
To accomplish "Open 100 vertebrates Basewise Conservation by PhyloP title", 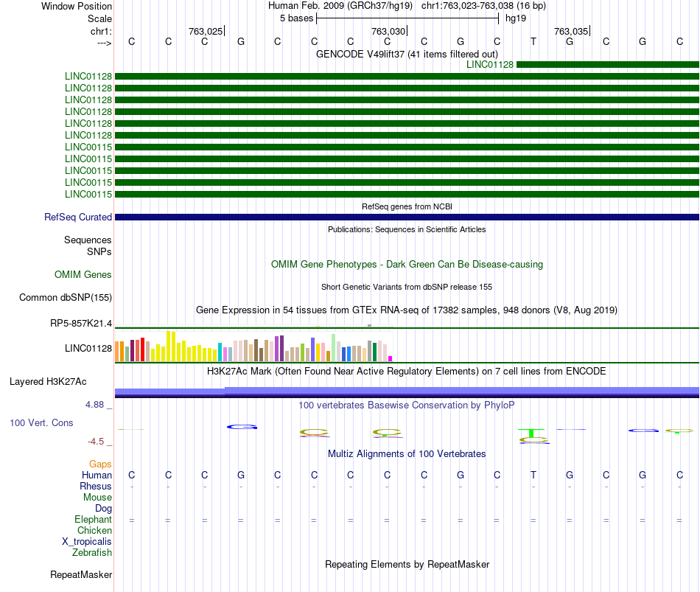I will [x=407, y=405].
